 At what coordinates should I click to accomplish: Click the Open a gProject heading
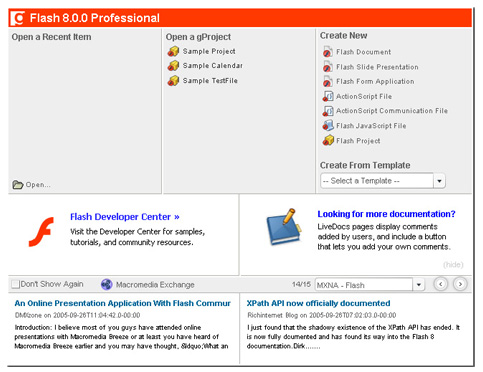[x=198, y=37]
